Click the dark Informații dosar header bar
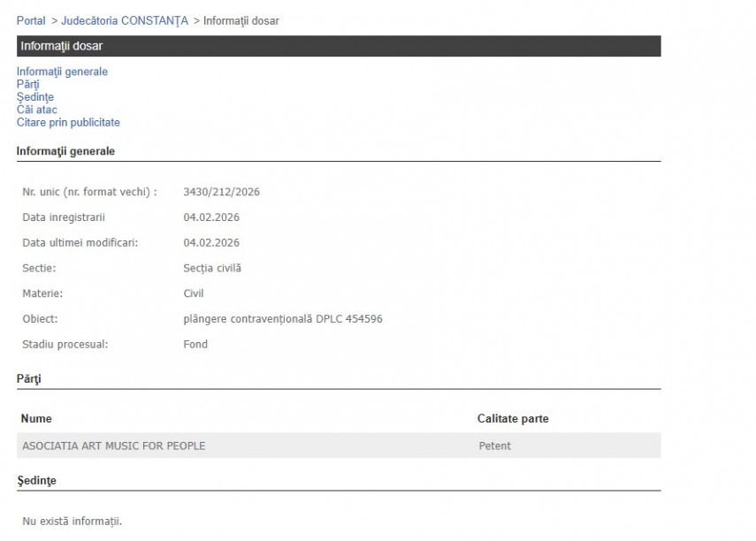Viewport: 756px width, 541px height. pos(338,46)
